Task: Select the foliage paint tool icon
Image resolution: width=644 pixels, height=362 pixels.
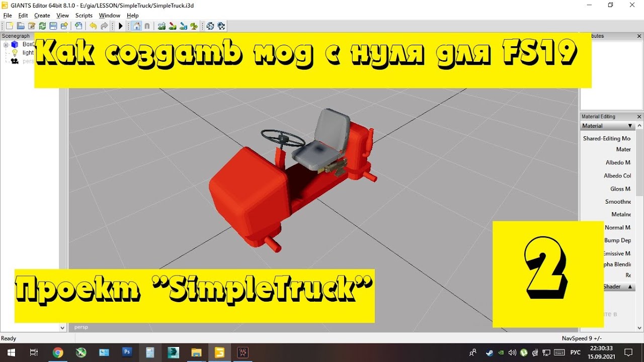Action: pos(194,26)
